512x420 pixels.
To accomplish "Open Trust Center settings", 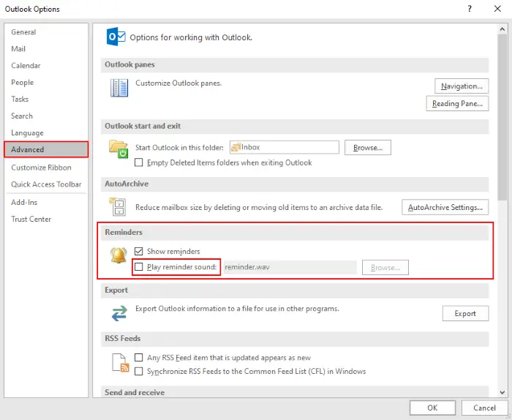I will point(46,219).
